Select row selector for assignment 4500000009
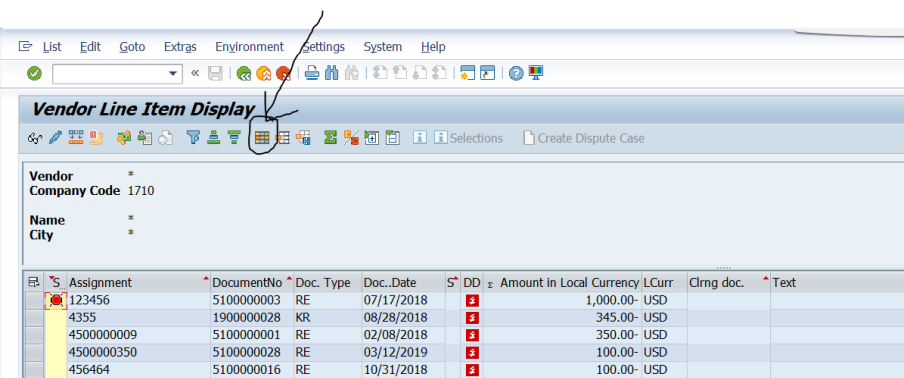 pyautogui.click(x=35, y=335)
